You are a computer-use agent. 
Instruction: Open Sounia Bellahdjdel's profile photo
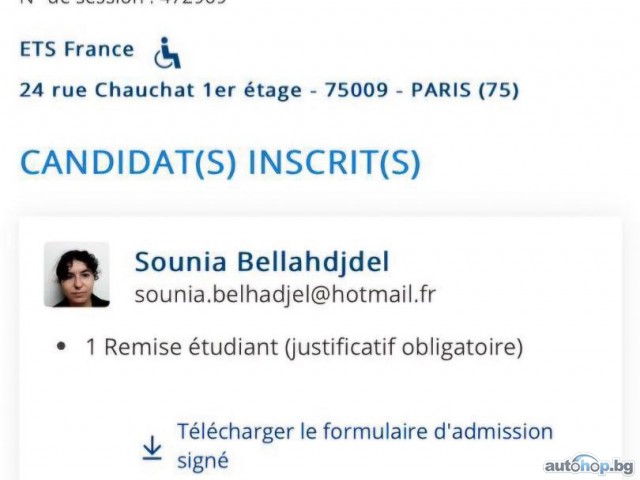pyautogui.click(x=77, y=274)
